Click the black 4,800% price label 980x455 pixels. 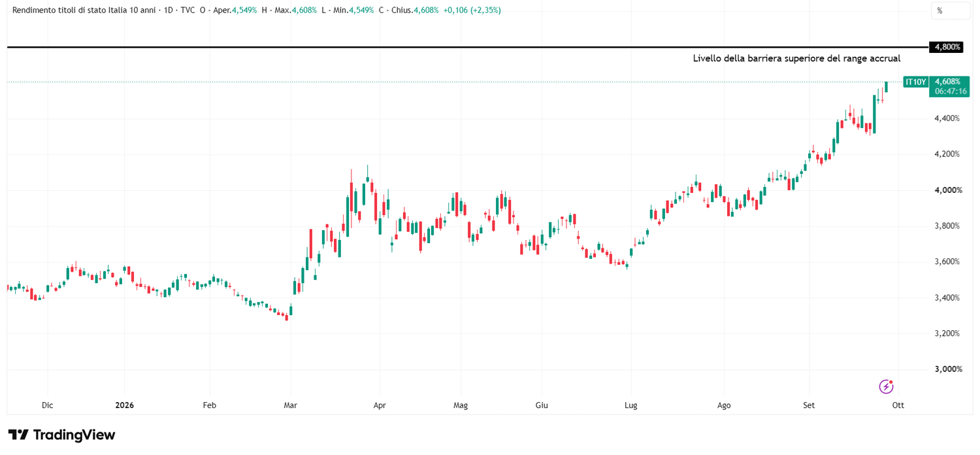click(947, 47)
